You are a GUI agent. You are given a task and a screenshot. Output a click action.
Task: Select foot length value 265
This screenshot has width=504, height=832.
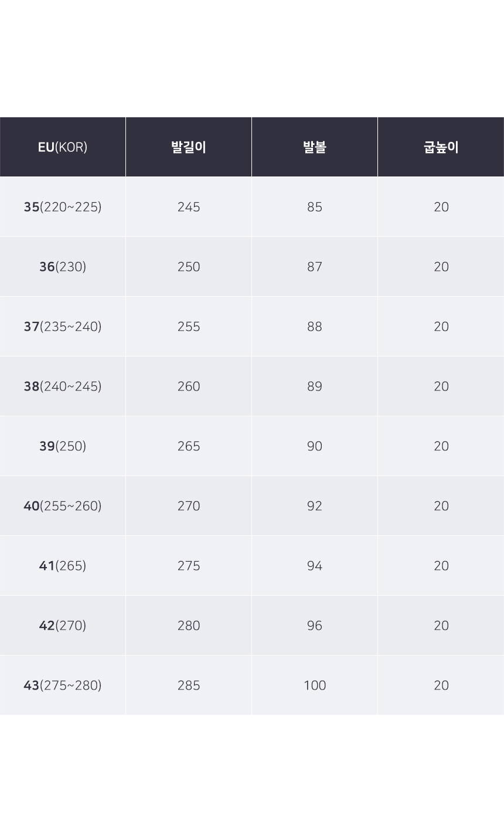pyautogui.click(x=189, y=446)
